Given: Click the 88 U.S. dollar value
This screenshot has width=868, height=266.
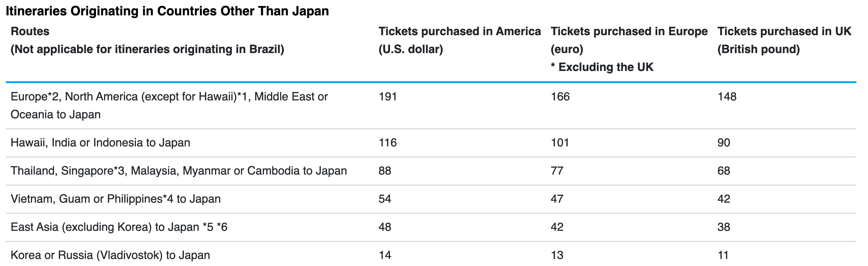Looking at the screenshot, I should (x=385, y=171).
